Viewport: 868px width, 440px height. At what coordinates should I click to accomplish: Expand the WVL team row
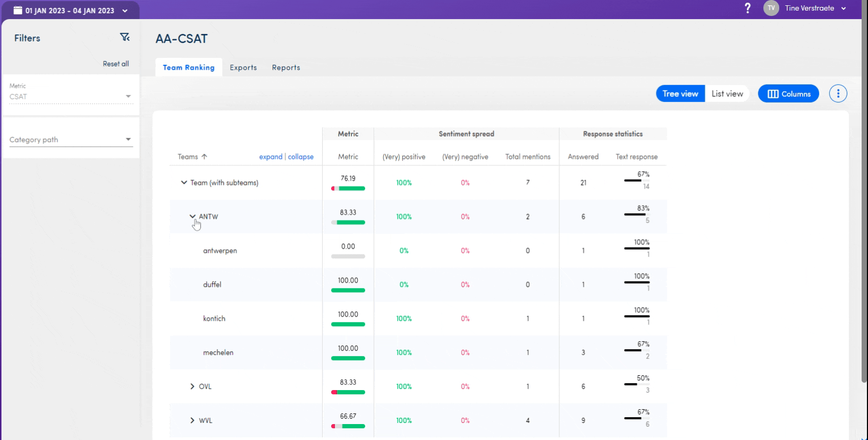click(x=192, y=420)
